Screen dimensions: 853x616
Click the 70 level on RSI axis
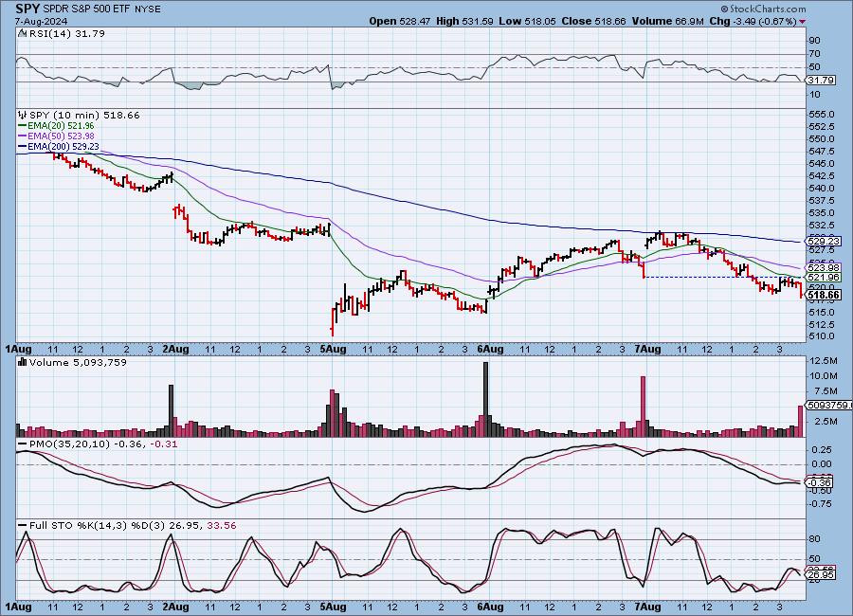coord(815,54)
